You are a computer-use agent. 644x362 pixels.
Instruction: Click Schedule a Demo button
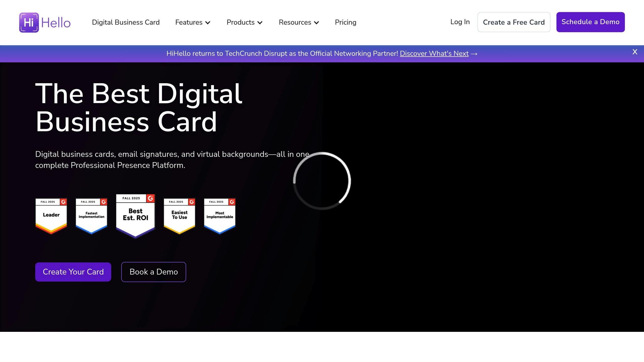tap(590, 22)
